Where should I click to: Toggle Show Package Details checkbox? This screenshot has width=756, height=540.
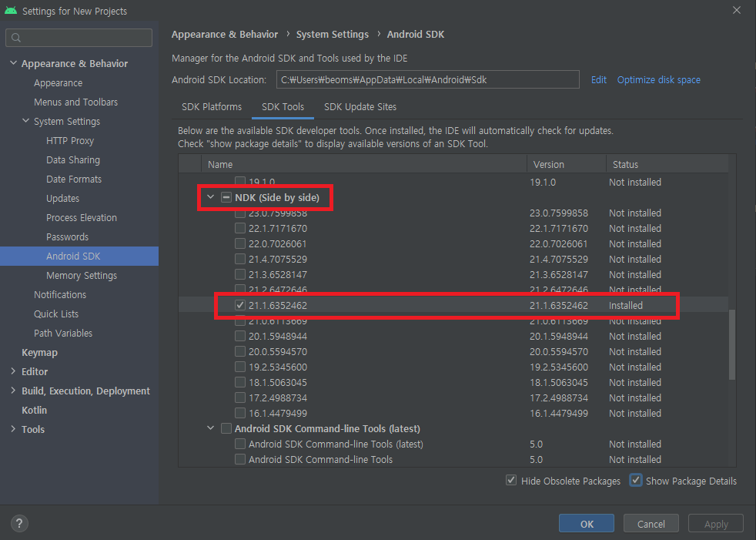[x=636, y=481]
